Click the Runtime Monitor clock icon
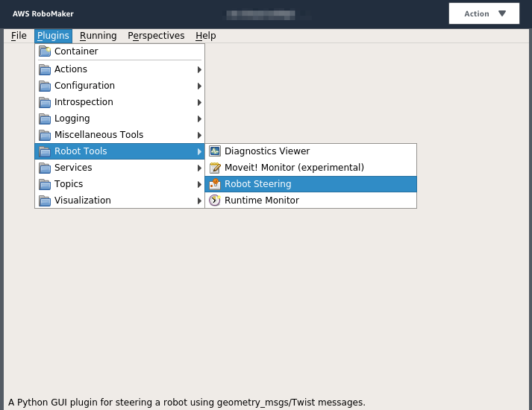Viewport: 532px width, 410px height. click(215, 201)
